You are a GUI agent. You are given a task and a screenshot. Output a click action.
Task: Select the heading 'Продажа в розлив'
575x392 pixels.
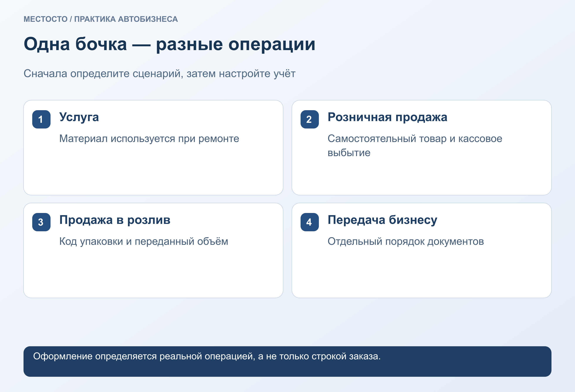pos(115,220)
